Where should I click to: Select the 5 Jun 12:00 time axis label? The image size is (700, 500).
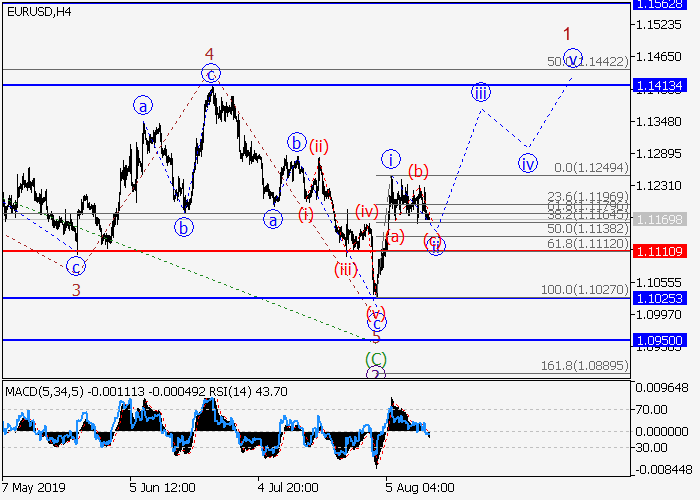(160, 487)
